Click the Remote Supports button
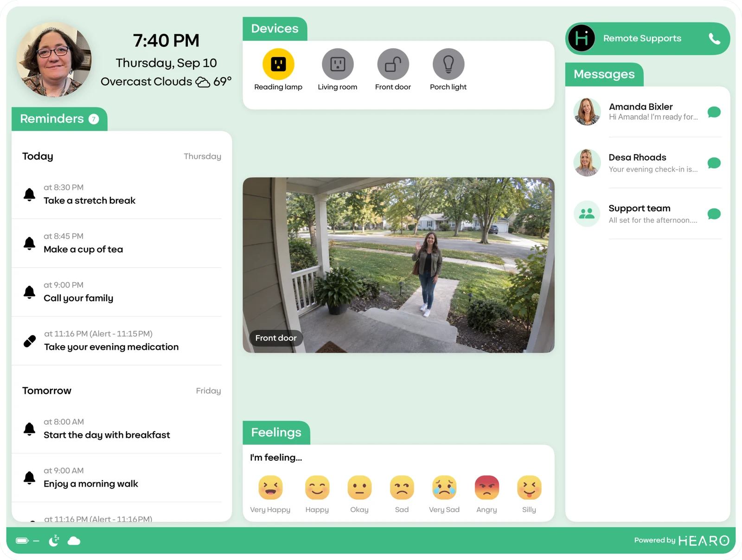 (647, 39)
